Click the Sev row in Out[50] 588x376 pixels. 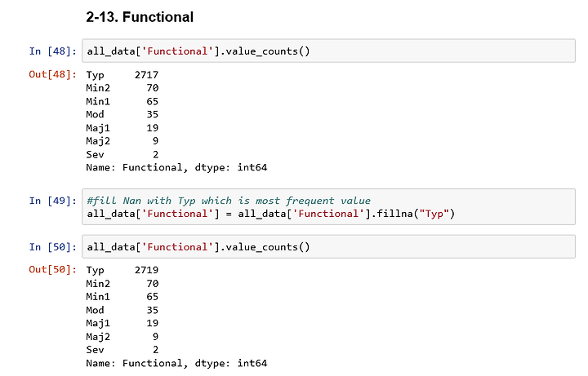(x=122, y=350)
